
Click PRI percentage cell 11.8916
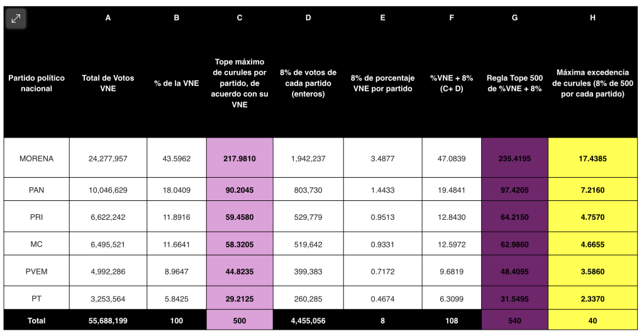pos(177,217)
